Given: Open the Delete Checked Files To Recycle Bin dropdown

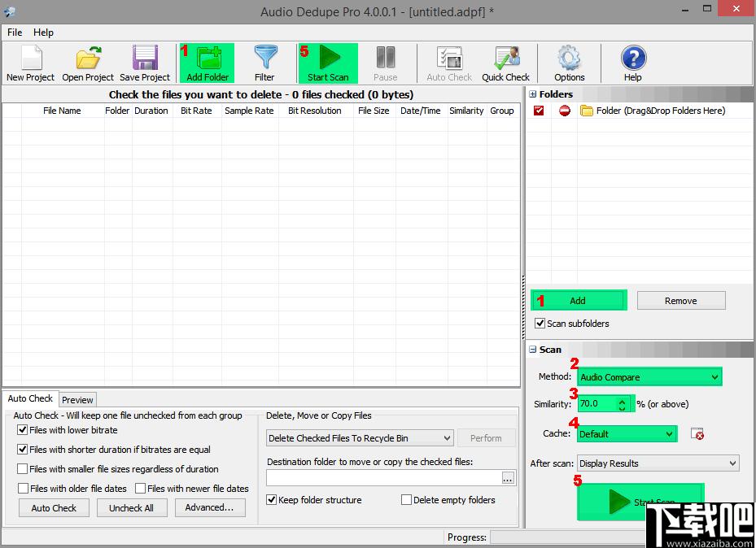Looking at the screenshot, I should [x=360, y=438].
